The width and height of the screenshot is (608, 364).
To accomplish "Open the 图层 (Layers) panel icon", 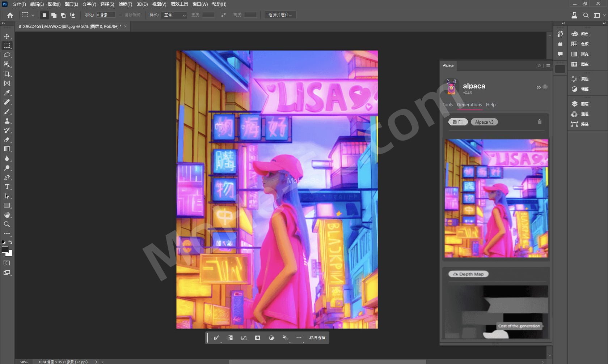I will coord(574,104).
